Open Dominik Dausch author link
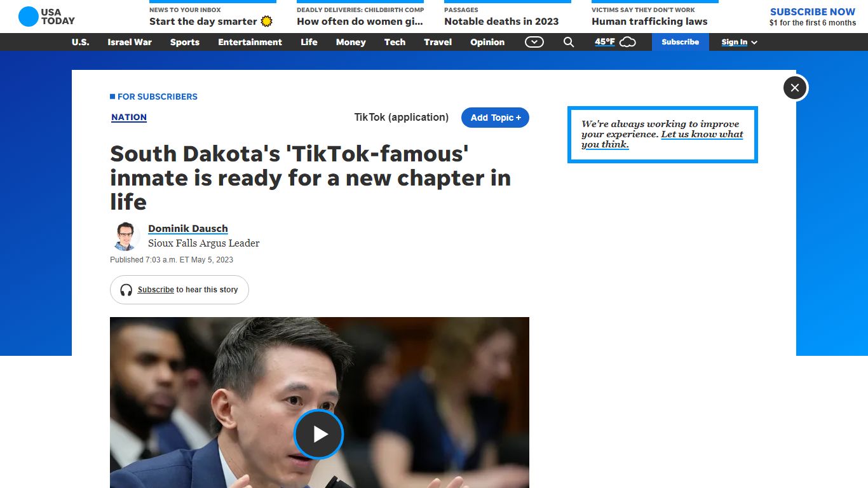The image size is (868, 488). 188,229
